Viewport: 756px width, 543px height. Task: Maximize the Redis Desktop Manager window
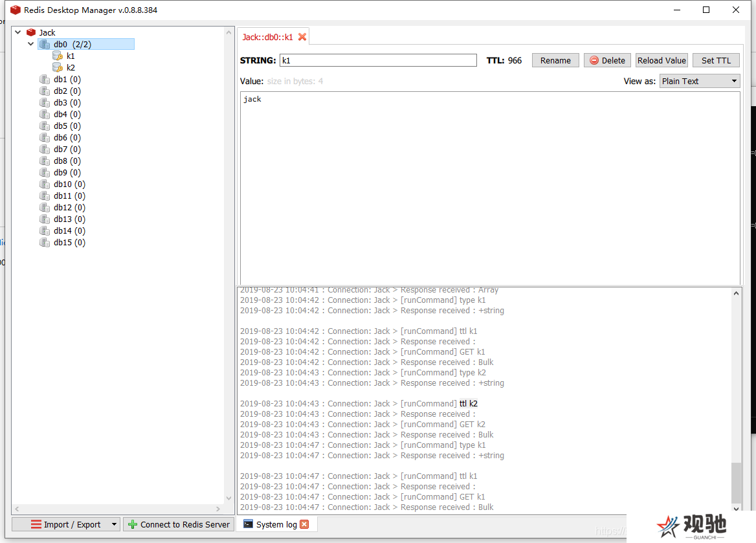coord(706,10)
